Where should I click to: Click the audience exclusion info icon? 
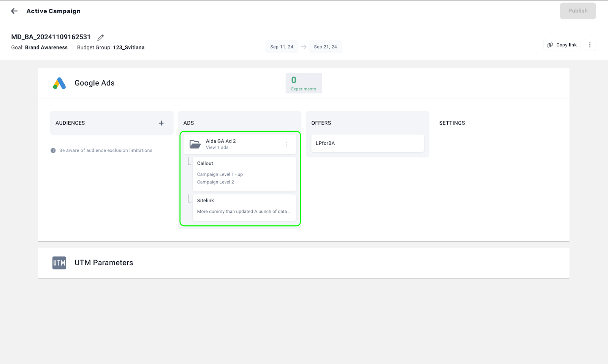53,150
